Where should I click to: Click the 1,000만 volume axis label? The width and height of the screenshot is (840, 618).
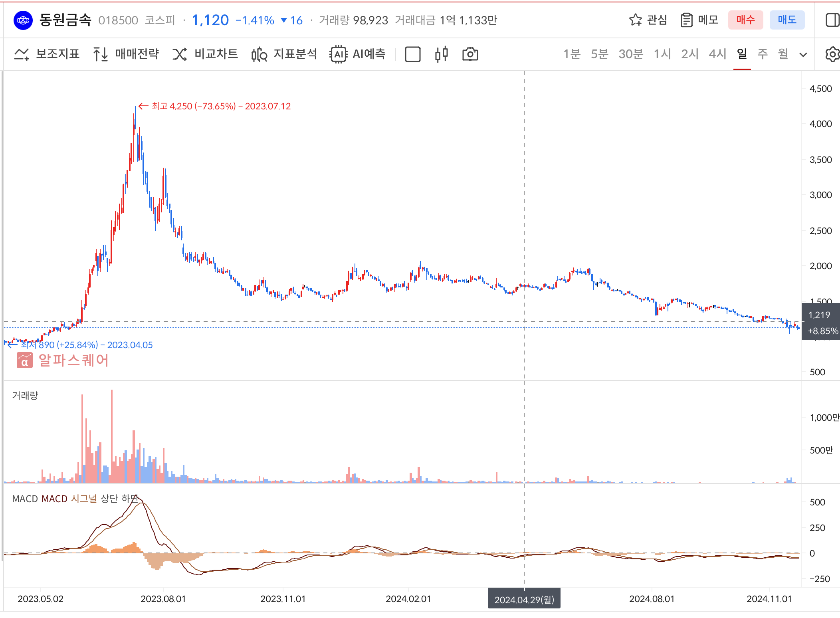click(825, 418)
